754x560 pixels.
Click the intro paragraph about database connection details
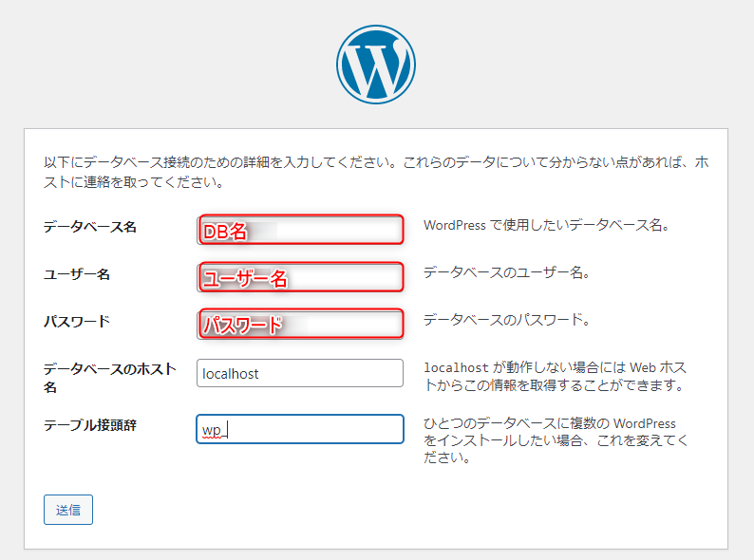click(376, 172)
